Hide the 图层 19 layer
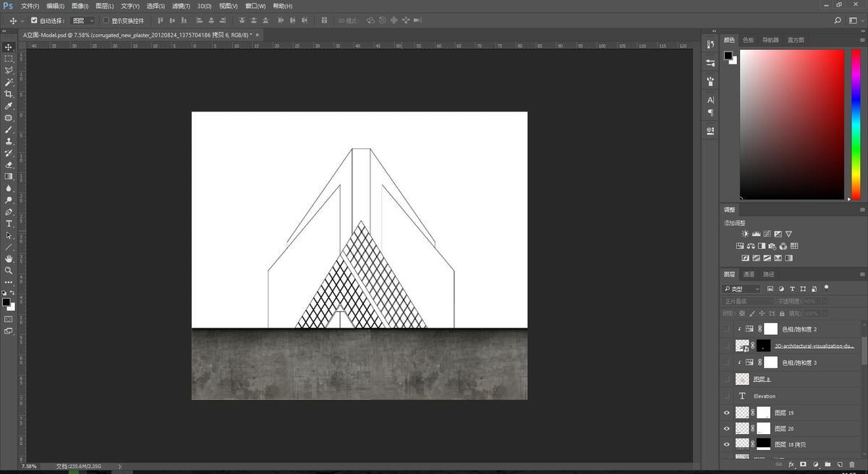Image resolution: width=868 pixels, height=474 pixels. pyautogui.click(x=727, y=412)
